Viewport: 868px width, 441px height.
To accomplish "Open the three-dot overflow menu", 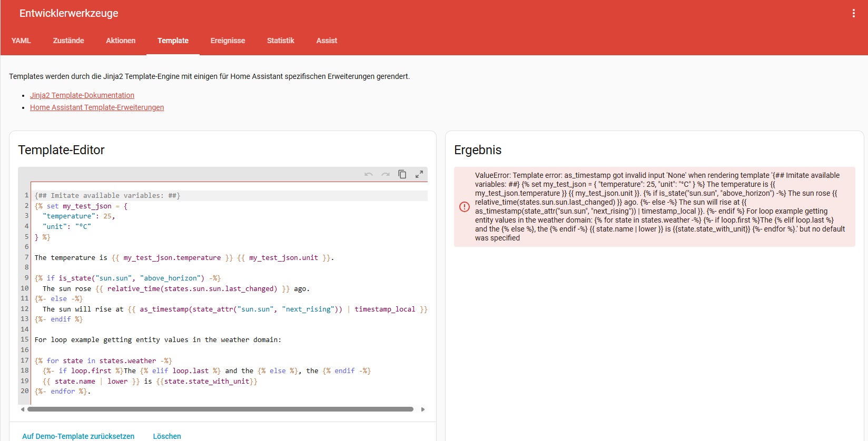I will [x=853, y=13].
